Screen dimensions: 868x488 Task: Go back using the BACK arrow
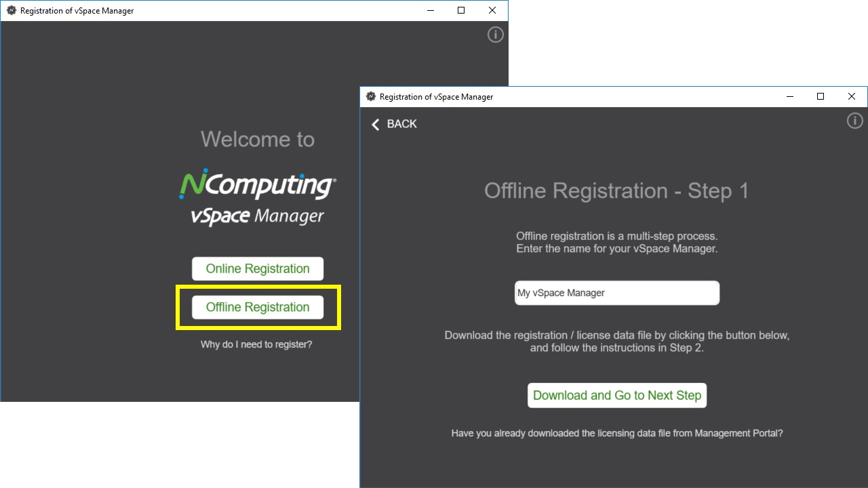tap(394, 124)
